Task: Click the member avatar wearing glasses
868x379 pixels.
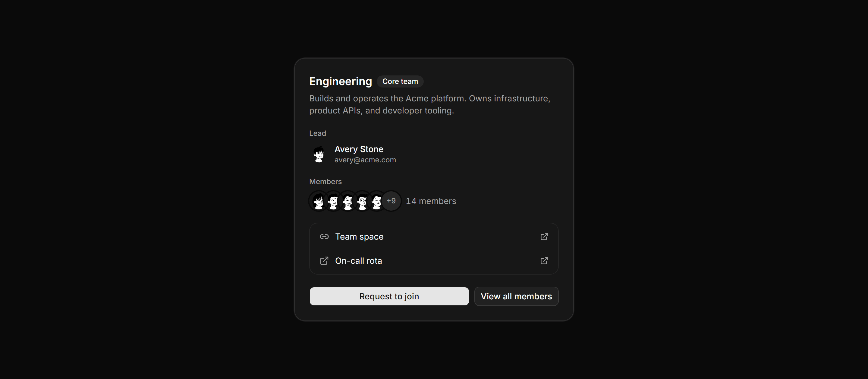Action: (x=362, y=201)
